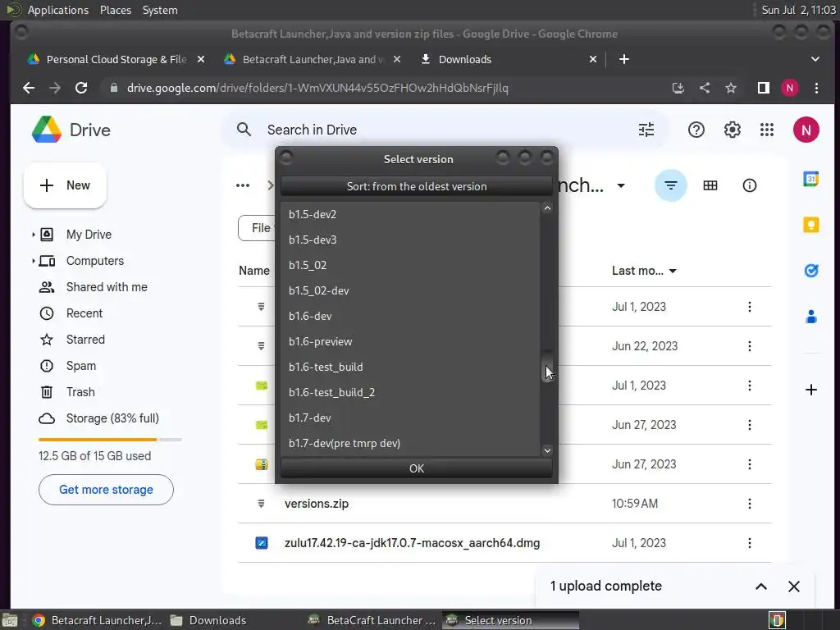Open the Applications menu
The height and width of the screenshot is (630, 840).
tap(58, 10)
